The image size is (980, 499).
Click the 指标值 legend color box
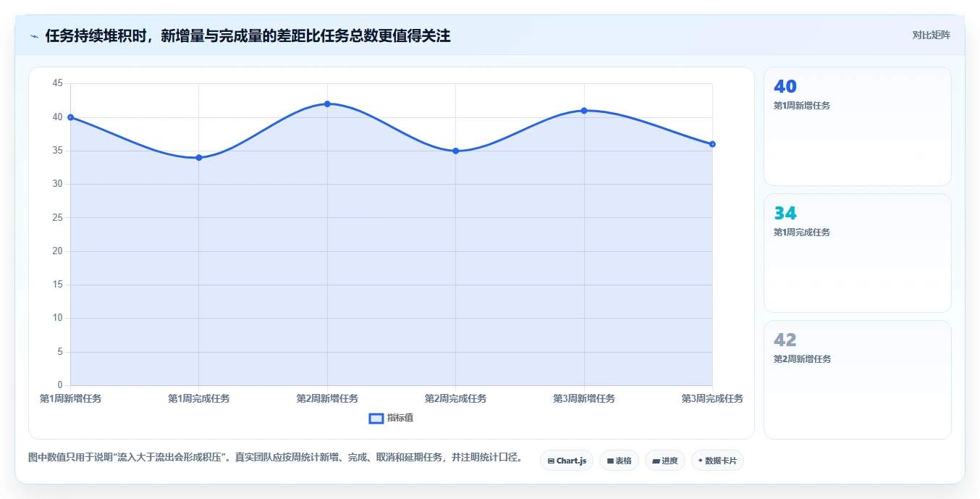coord(376,418)
